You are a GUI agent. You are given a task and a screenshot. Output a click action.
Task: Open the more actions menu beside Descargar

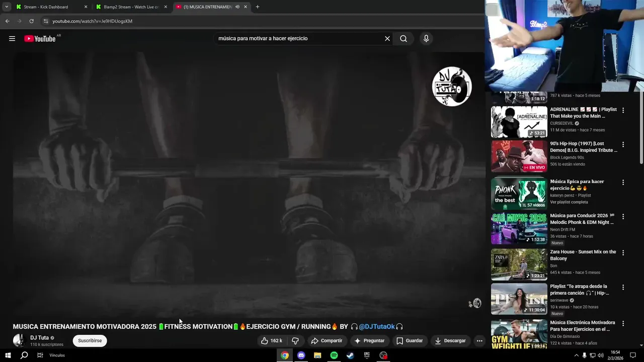479,341
